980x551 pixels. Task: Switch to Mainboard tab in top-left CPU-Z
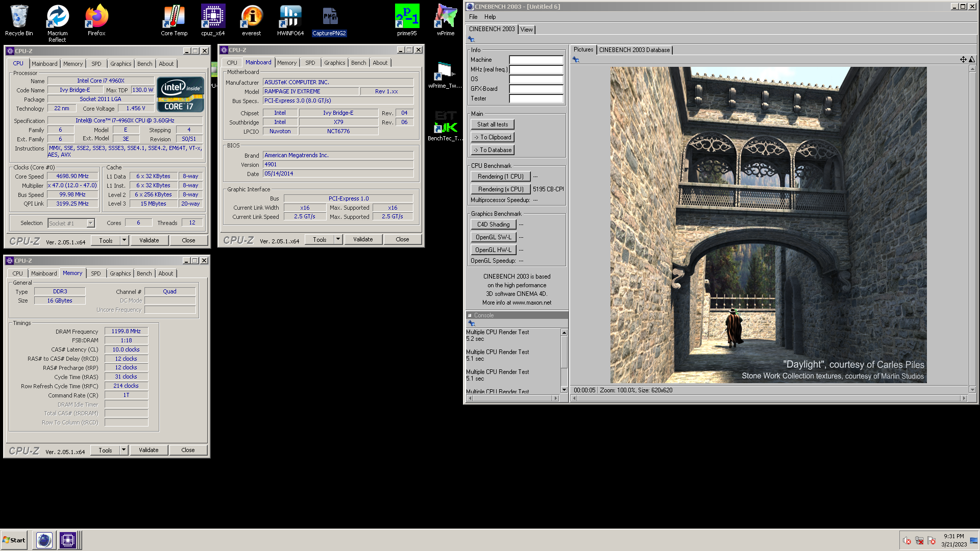pos(44,64)
